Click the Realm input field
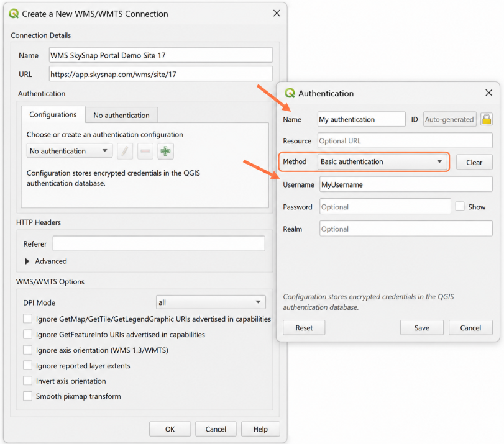504x444 pixels. coord(406,229)
